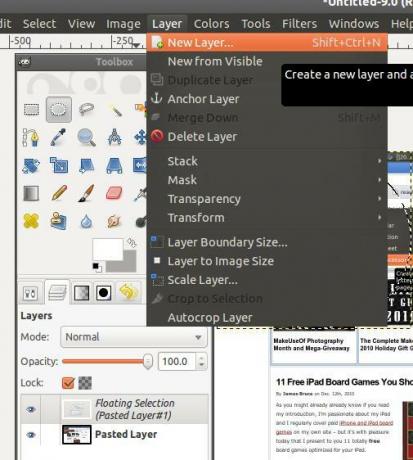The height and width of the screenshot is (460, 413).
Task: Open the layer Mode dropdown
Action: (134, 337)
